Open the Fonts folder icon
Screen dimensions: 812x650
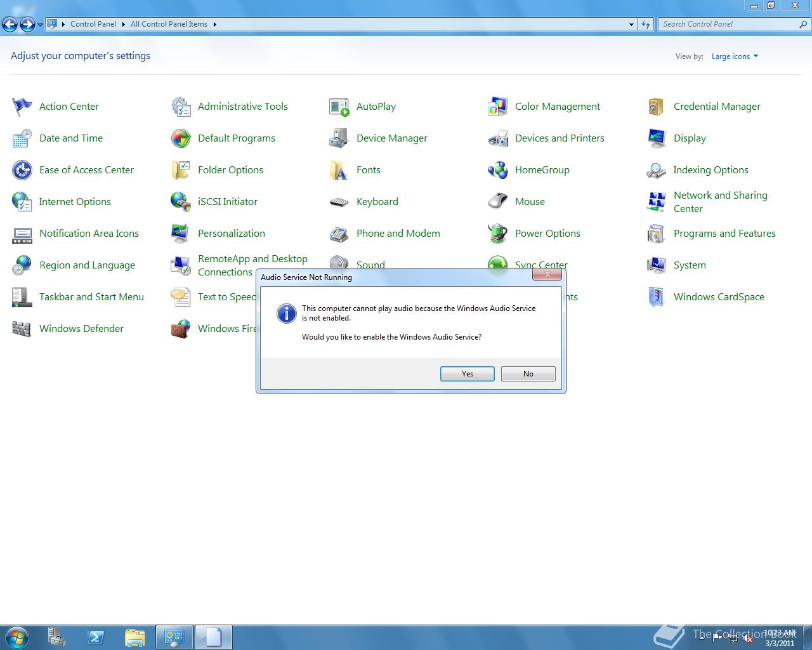[339, 170]
